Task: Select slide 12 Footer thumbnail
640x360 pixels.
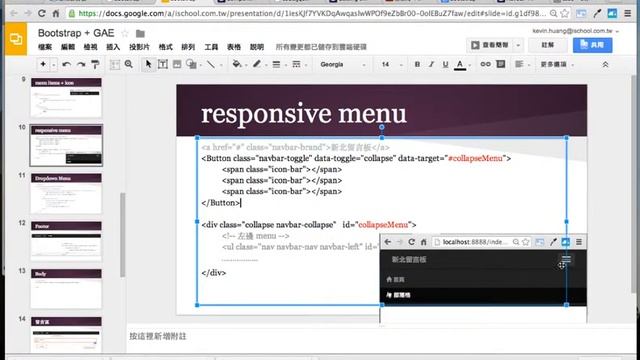Action: [66, 241]
